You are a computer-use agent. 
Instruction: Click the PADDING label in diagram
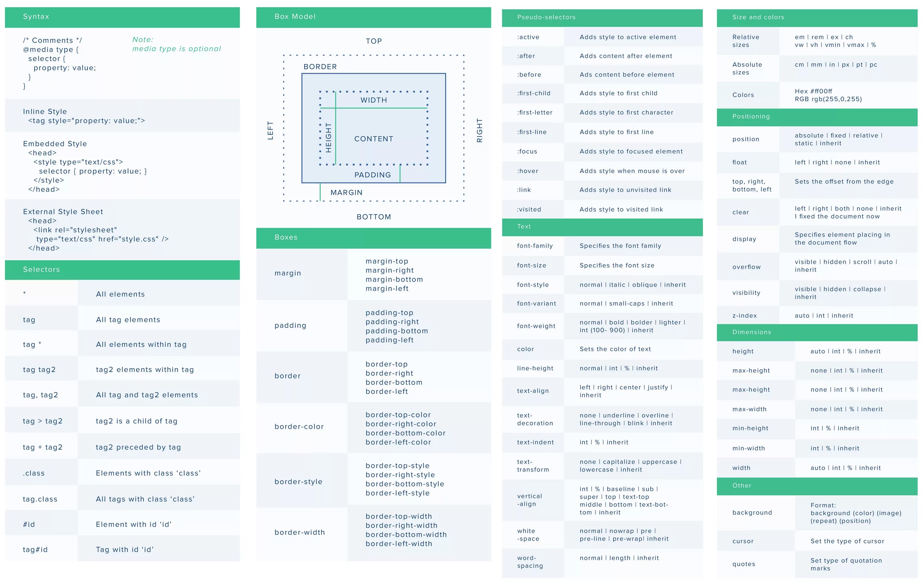click(372, 175)
